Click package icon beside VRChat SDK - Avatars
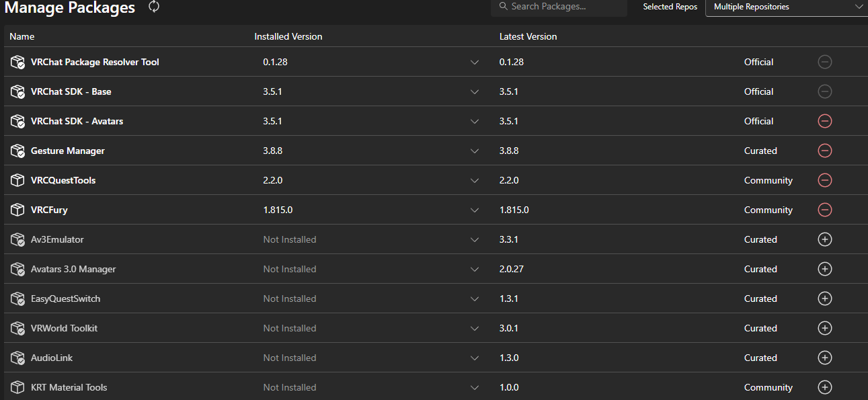The height and width of the screenshot is (400, 868). 17,121
